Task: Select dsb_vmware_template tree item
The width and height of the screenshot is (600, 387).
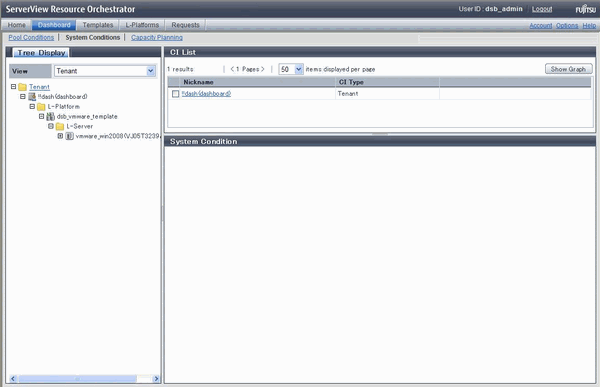Action: tap(87, 116)
